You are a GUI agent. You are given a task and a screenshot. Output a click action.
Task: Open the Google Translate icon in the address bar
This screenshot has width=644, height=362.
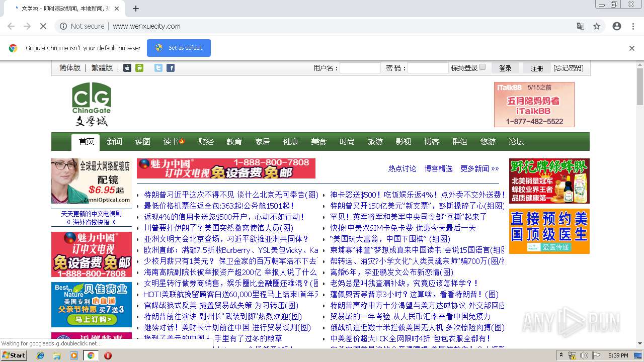click(581, 26)
